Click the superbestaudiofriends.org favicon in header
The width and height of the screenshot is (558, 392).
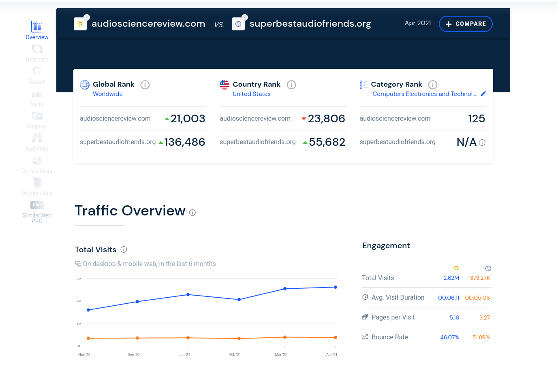(x=238, y=24)
